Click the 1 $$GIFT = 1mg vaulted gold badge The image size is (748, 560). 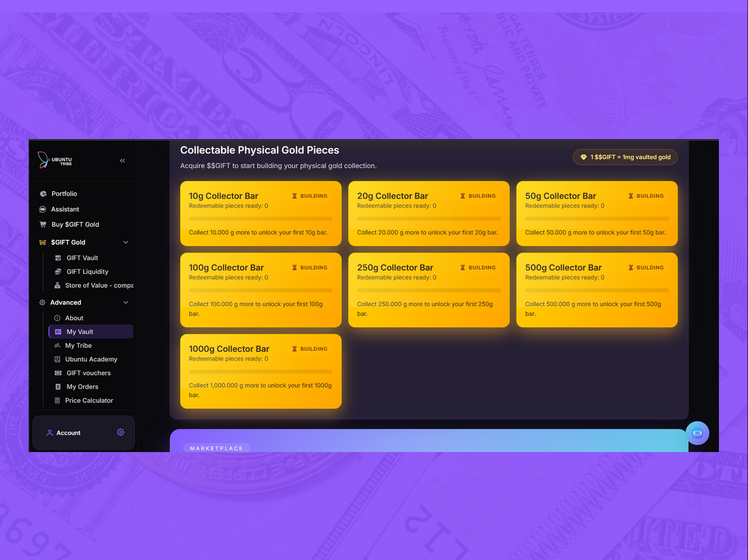coord(625,157)
